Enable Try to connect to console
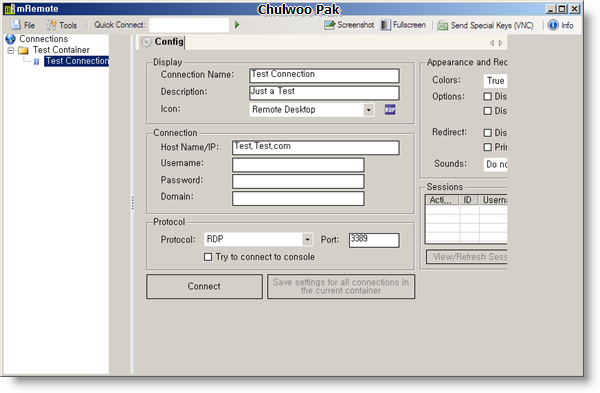The height and width of the screenshot is (393, 600). click(208, 257)
